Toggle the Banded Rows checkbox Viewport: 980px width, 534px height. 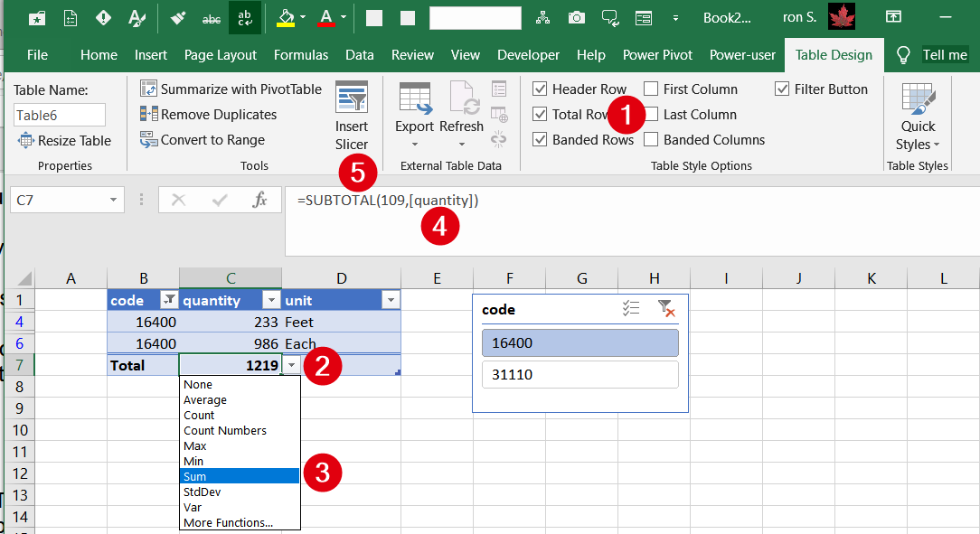coord(540,140)
